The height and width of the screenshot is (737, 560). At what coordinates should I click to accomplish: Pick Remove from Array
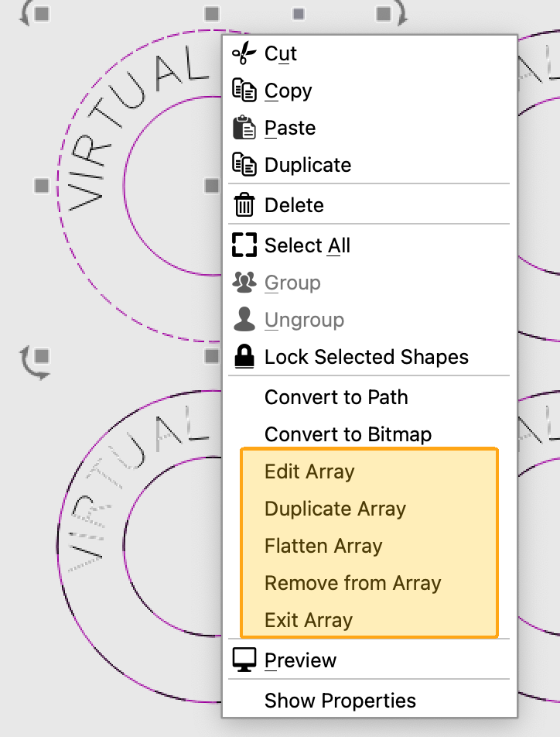(353, 583)
